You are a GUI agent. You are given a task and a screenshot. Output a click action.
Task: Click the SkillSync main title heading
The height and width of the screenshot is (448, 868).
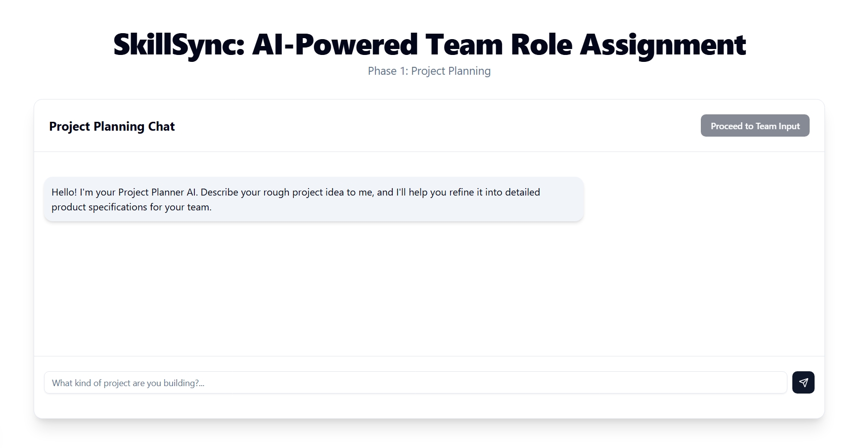point(429,45)
